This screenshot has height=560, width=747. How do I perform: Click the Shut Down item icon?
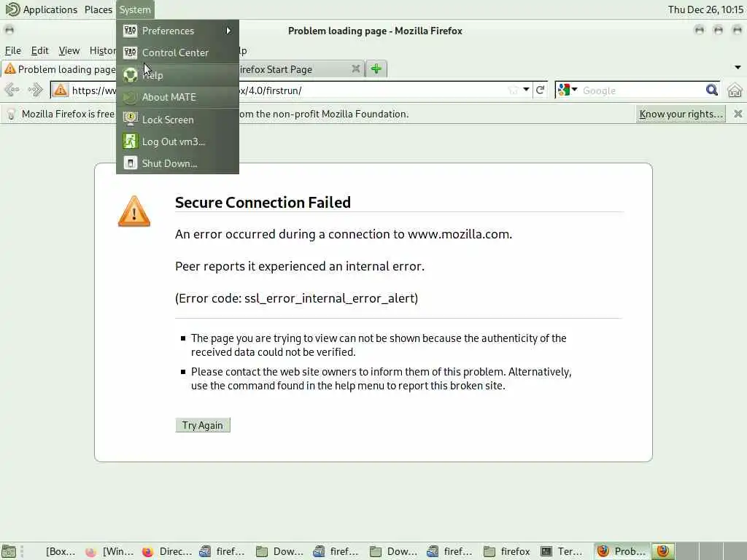coord(130,163)
